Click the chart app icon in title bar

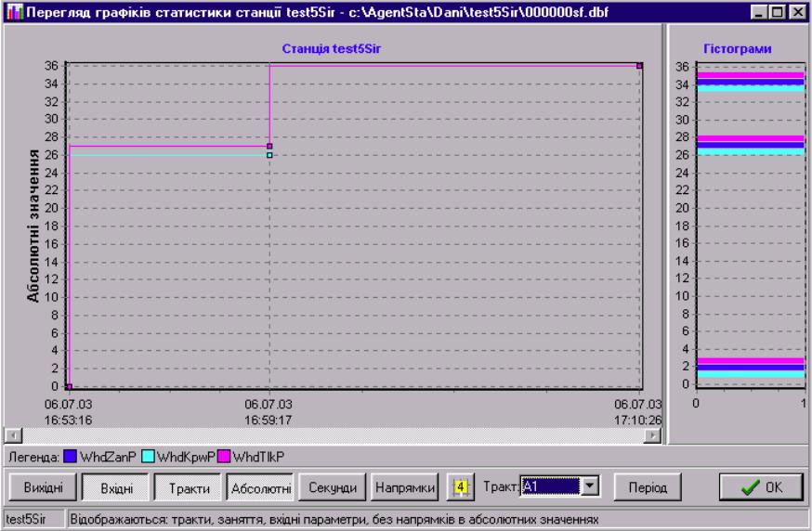[x=15, y=11]
